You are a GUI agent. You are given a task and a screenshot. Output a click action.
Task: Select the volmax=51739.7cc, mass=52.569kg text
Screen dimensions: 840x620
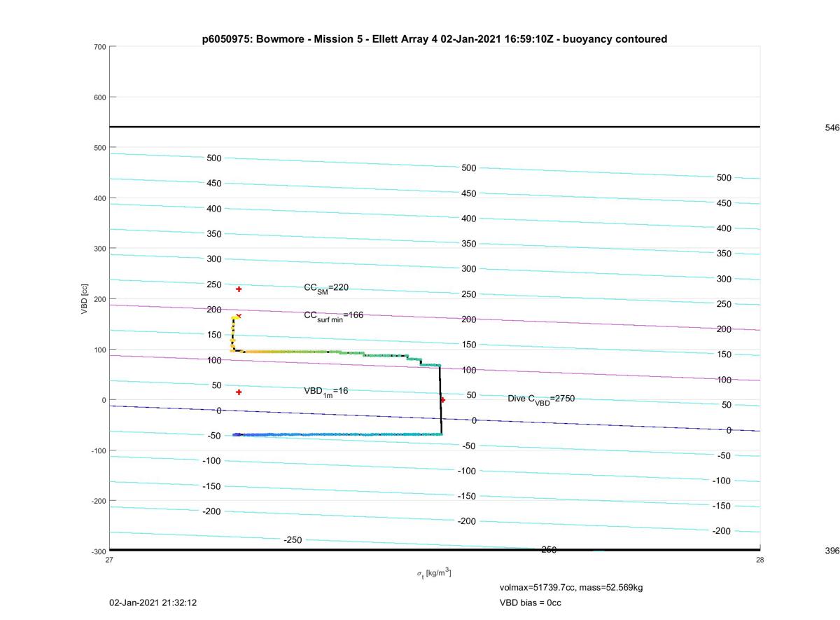(x=570, y=587)
